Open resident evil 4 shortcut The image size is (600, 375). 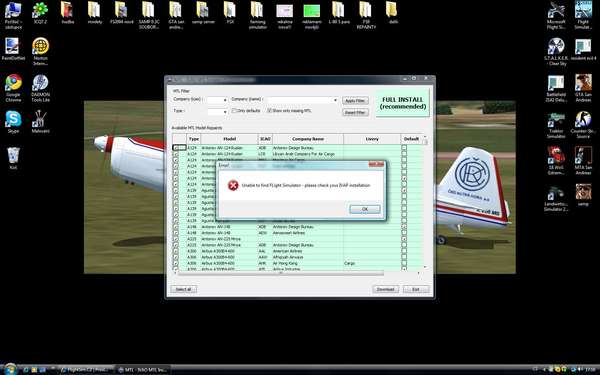(x=583, y=49)
